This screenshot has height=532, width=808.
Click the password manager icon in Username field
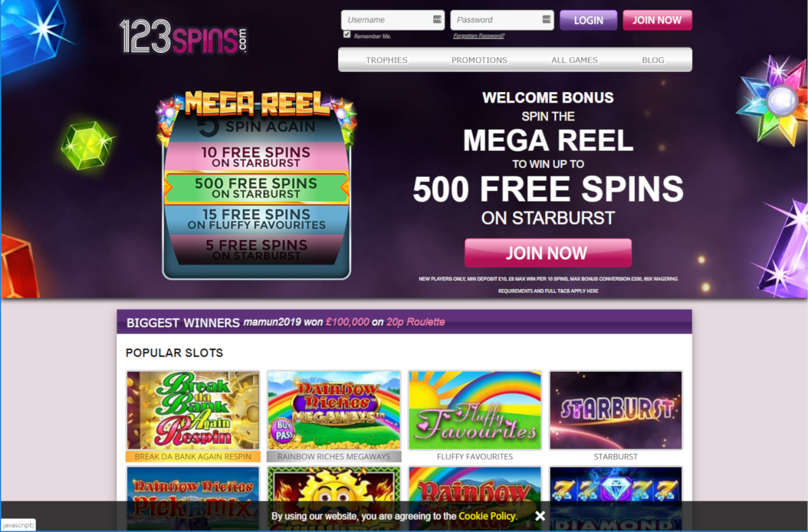[437, 20]
